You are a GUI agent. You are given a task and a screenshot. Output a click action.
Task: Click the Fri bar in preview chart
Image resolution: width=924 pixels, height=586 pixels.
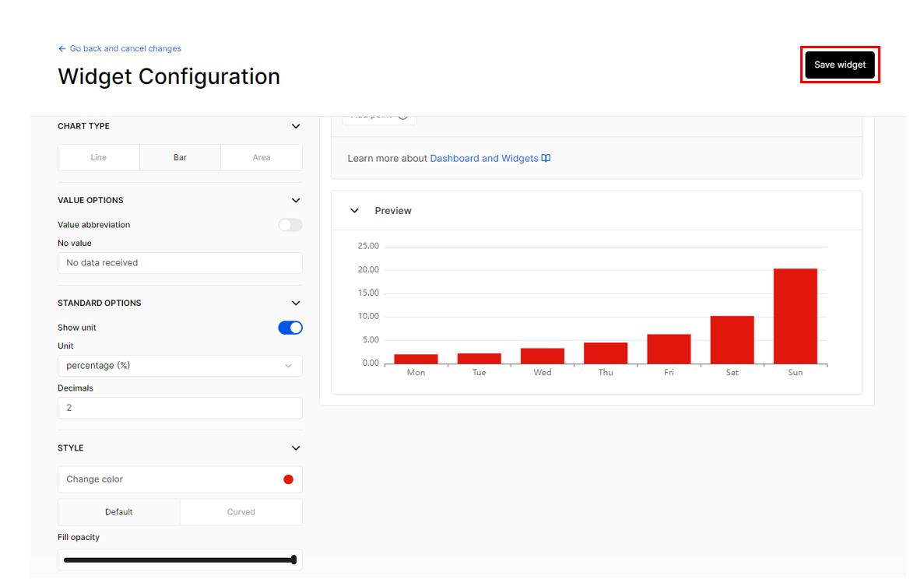coord(669,349)
